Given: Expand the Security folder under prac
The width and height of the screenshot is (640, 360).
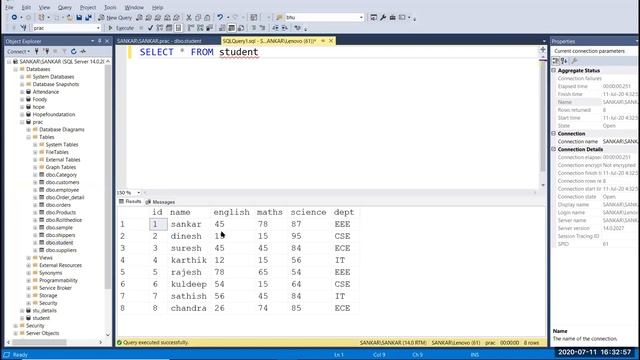Looking at the screenshot, I should point(29,303).
